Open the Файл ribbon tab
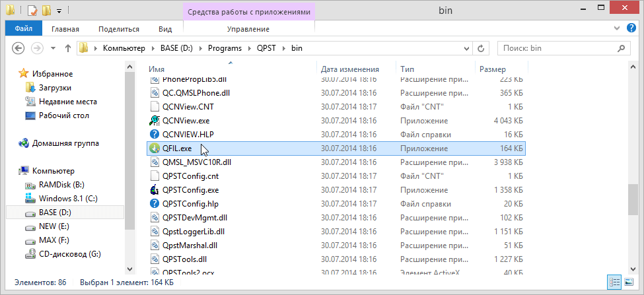 tap(23, 29)
